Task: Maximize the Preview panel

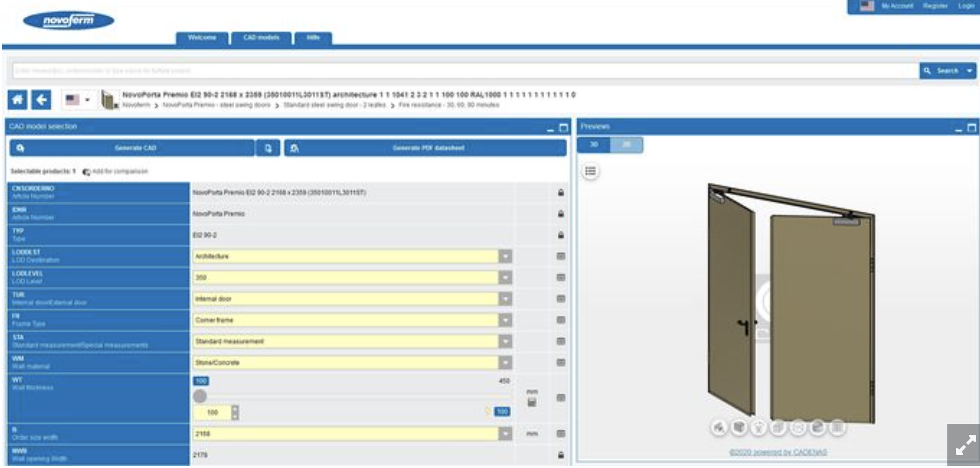Action: (x=971, y=128)
